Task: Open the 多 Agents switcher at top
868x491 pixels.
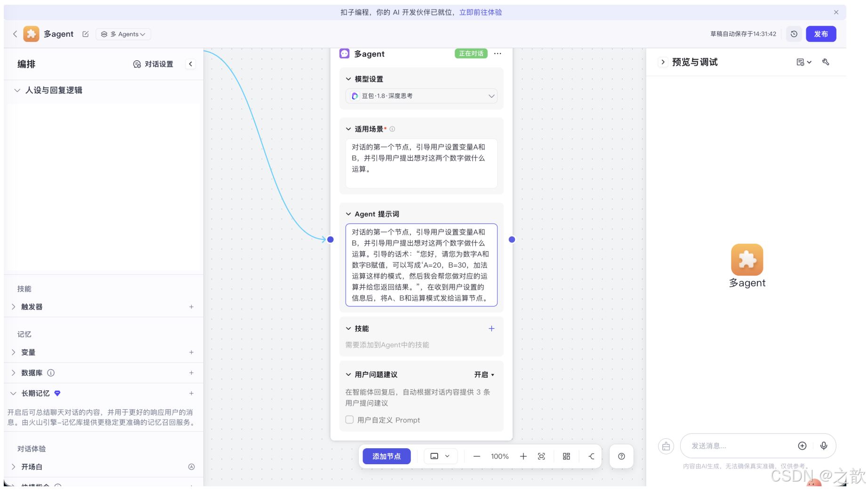Action: pyautogui.click(x=123, y=34)
